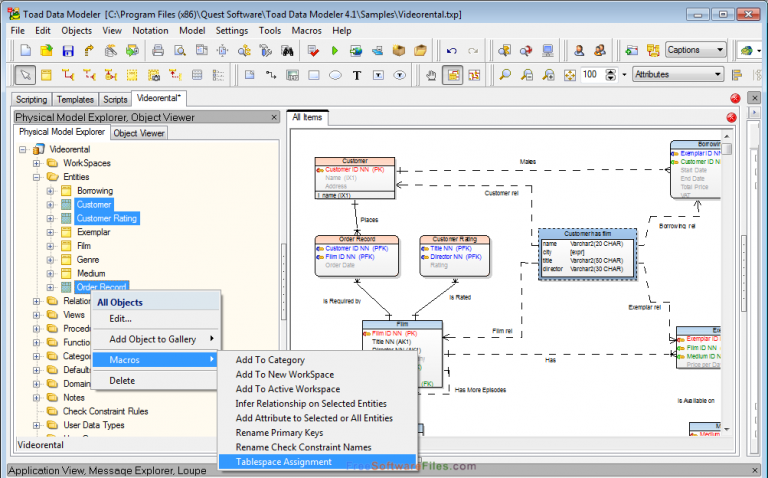Click the two-users icon in toolbar
The width and height of the screenshot is (768, 478).
pos(600,50)
